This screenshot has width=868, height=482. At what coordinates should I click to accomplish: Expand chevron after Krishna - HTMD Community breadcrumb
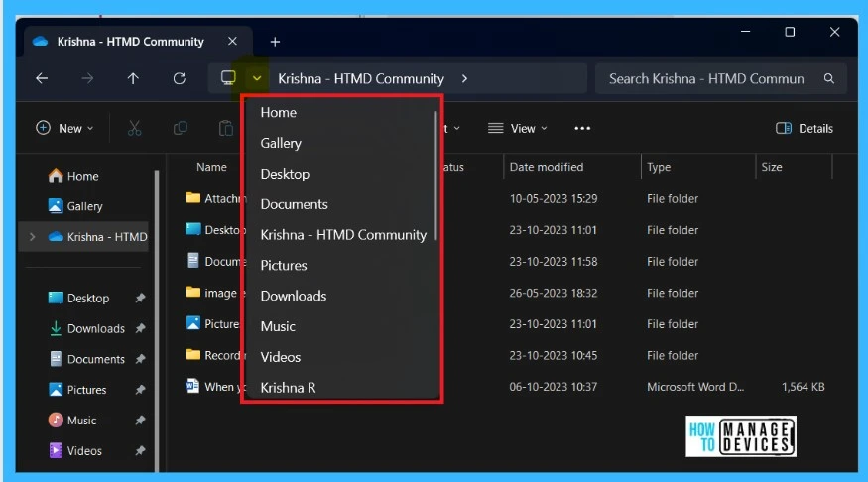[x=464, y=78]
